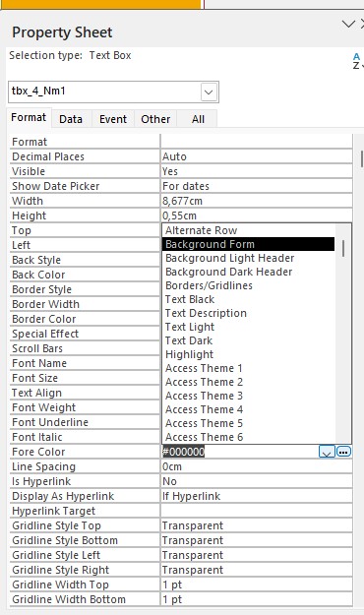Select Access Theme 4 color
The height and width of the screenshot is (615, 364).
(248, 409)
